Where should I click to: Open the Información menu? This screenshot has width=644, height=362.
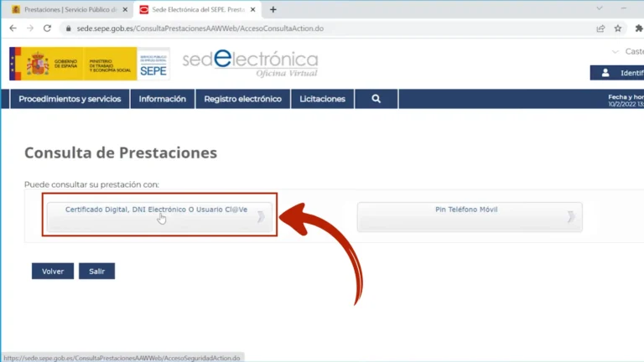pos(162,99)
